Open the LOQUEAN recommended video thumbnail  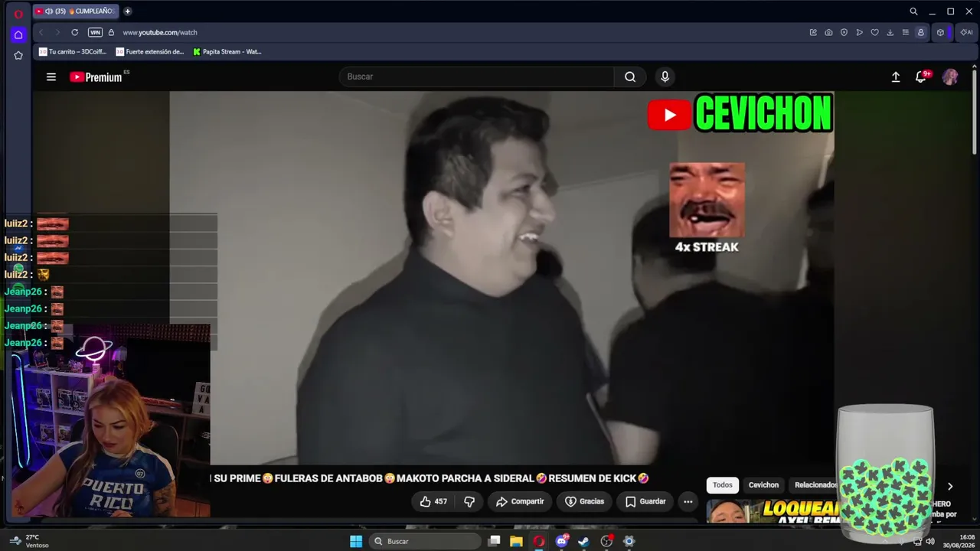point(773,511)
